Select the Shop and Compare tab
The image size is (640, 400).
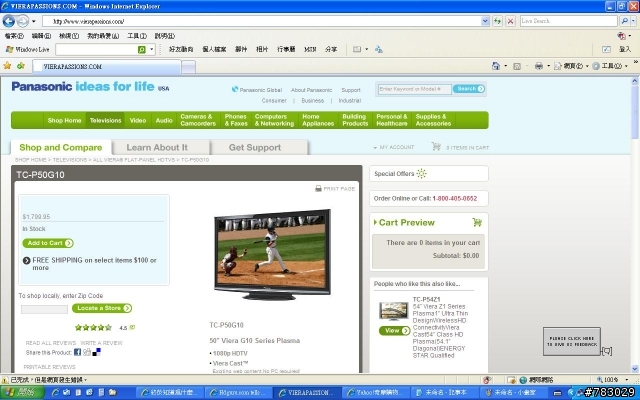click(x=61, y=147)
